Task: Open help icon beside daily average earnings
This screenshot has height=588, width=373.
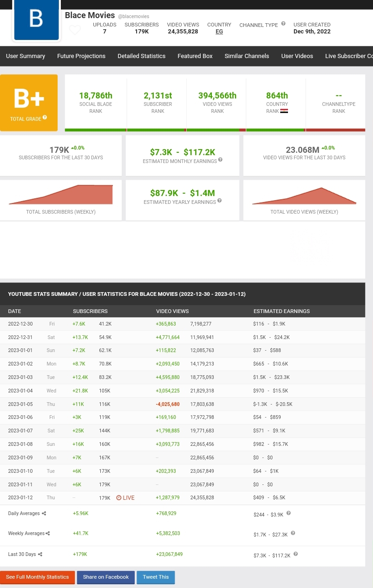Action: tap(288, 513)
